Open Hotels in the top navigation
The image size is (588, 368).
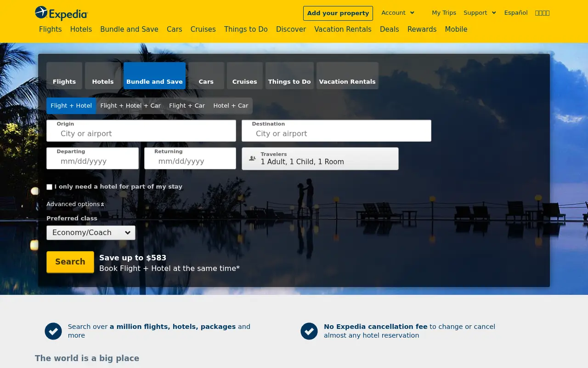(81, 29)
